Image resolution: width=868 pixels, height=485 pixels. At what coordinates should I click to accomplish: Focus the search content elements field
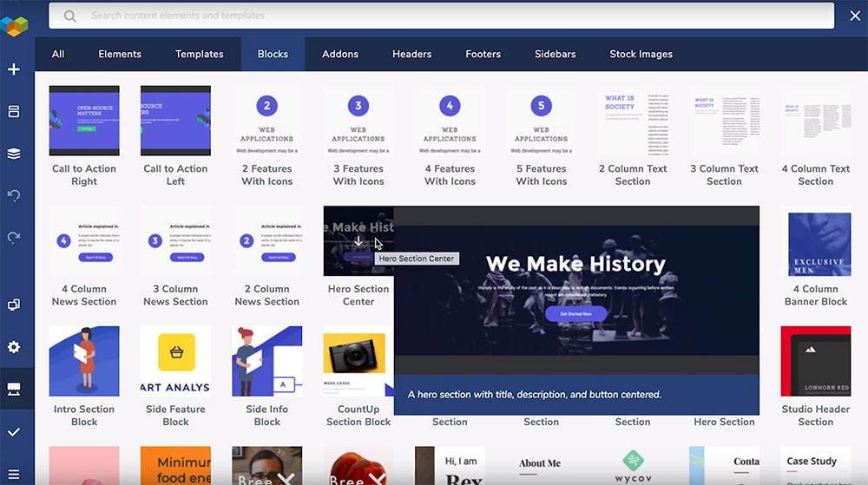[441, 16]
